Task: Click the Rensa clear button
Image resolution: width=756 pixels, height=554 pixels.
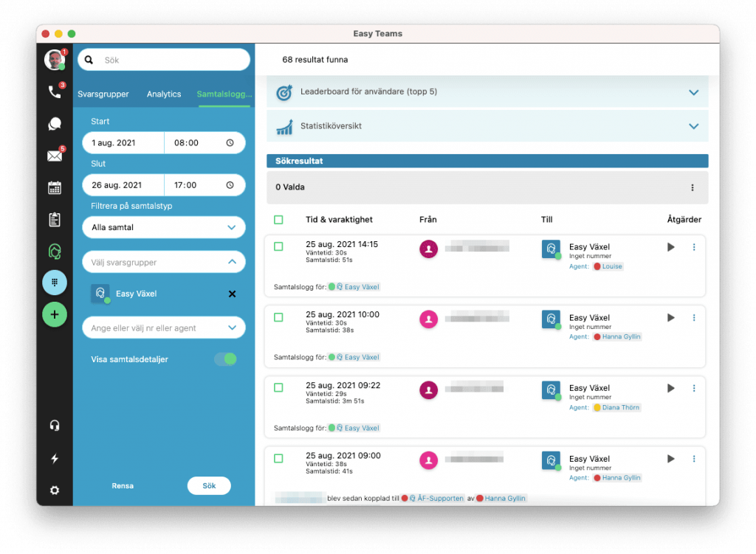Action: tap(123, 485)
